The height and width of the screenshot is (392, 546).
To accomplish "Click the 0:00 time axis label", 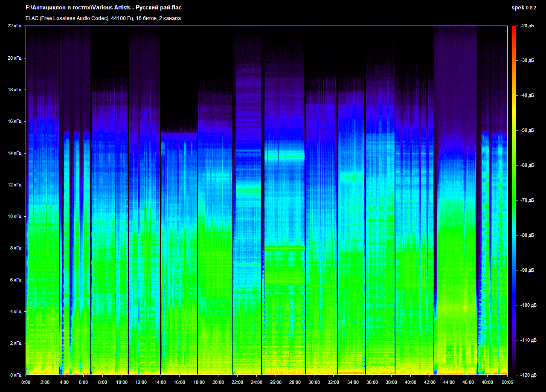I will pyautogui.click(x=26, y=382).
